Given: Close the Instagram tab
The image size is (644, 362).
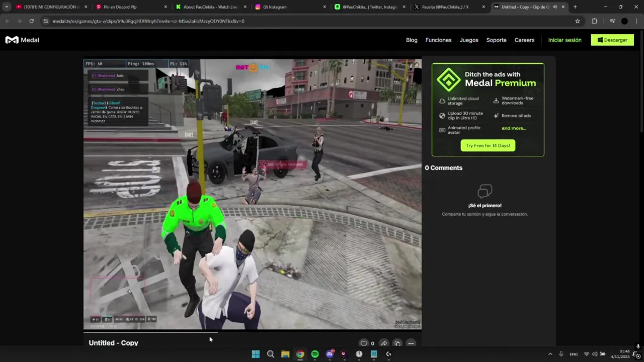Looking at the screenshot, I should pyautogui.click(x=325, y=7).
